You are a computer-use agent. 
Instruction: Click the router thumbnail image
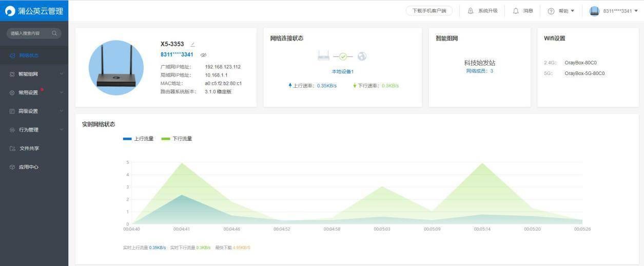[x=116, y=67]
